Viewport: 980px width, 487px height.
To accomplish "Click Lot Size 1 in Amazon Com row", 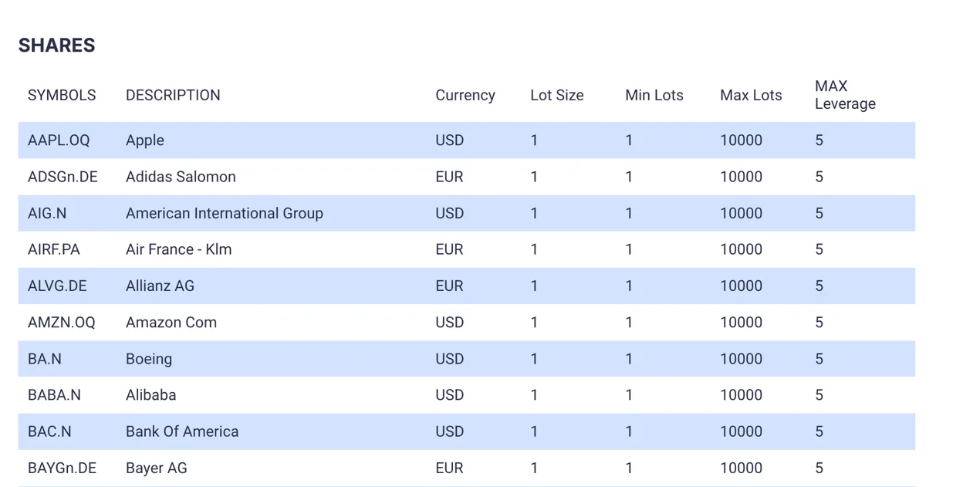I will 534,323.
